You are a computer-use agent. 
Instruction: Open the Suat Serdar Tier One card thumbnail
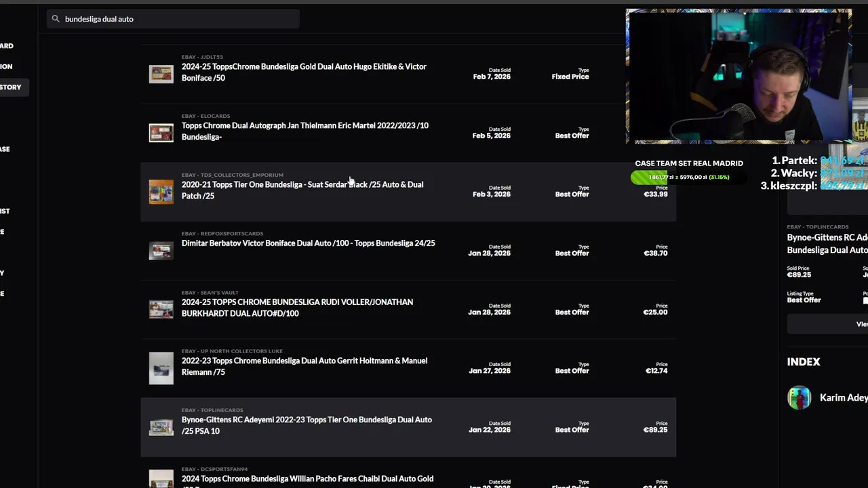click(x=161, y=191)
